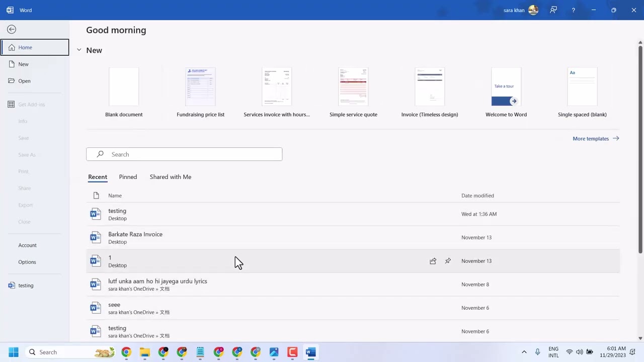Open the volume speaker tray icon

tap(580, 352)
